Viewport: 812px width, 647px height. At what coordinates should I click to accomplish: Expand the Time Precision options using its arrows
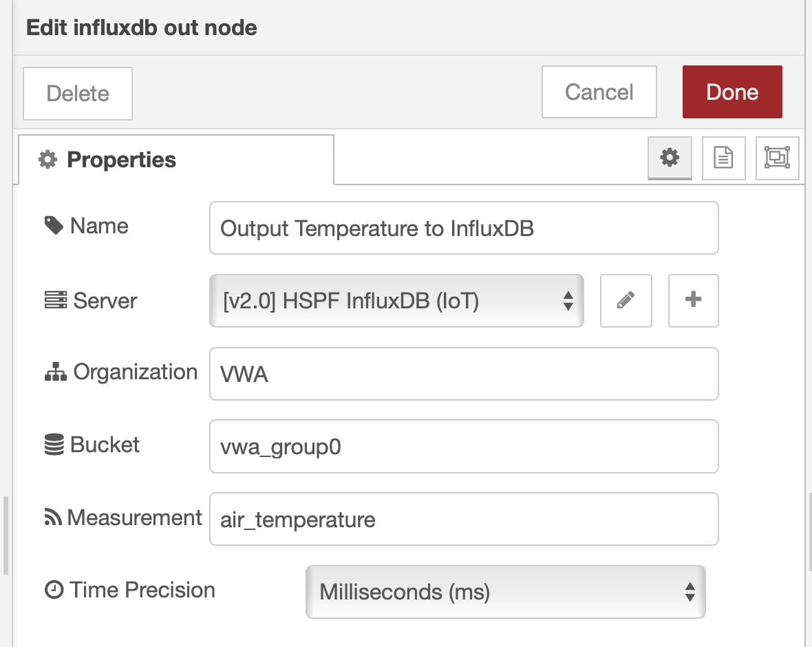[690, 592]
